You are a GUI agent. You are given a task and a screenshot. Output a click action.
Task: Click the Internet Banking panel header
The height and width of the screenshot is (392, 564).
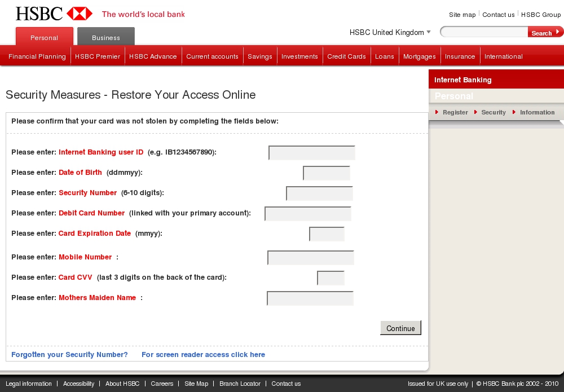(x=496, y=80)
